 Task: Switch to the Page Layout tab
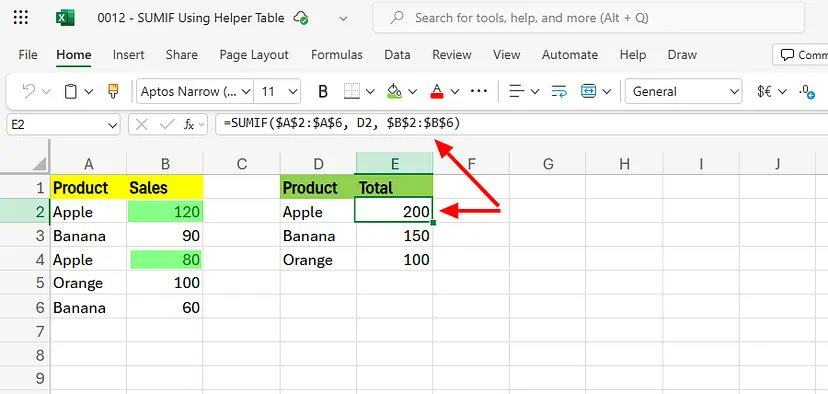(254, 55)
